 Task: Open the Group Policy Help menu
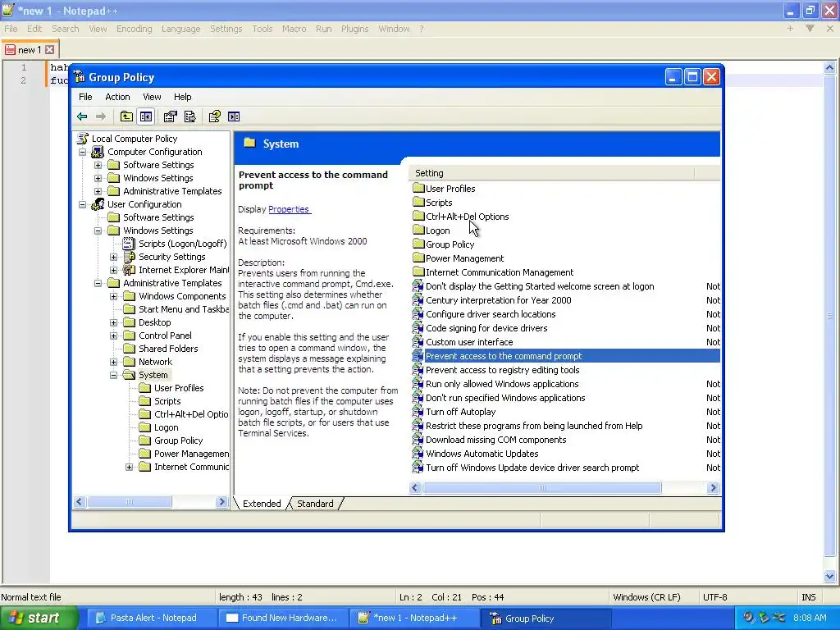[182, 97]
